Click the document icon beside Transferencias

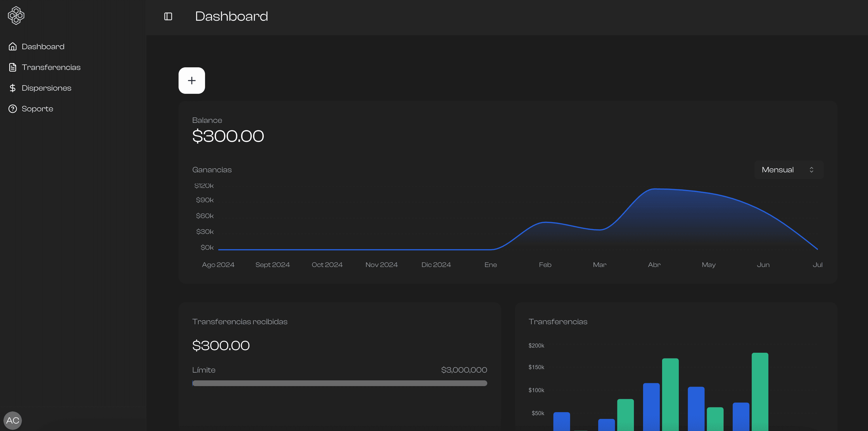click(x=12, y=67)
